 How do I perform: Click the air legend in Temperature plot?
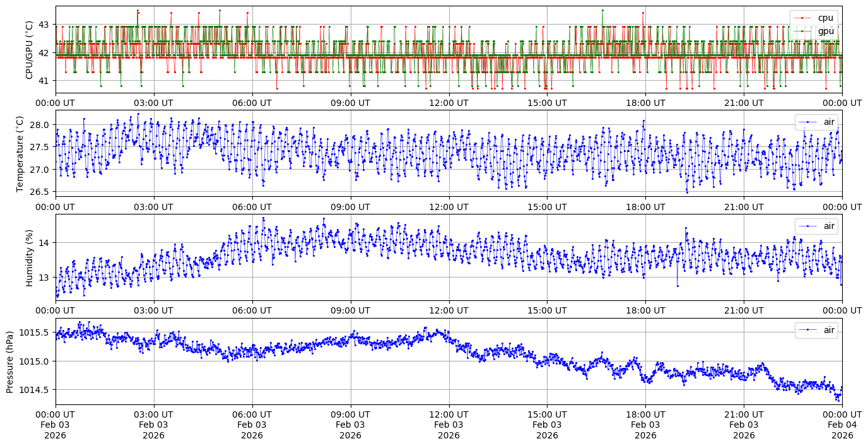(824, 122)
